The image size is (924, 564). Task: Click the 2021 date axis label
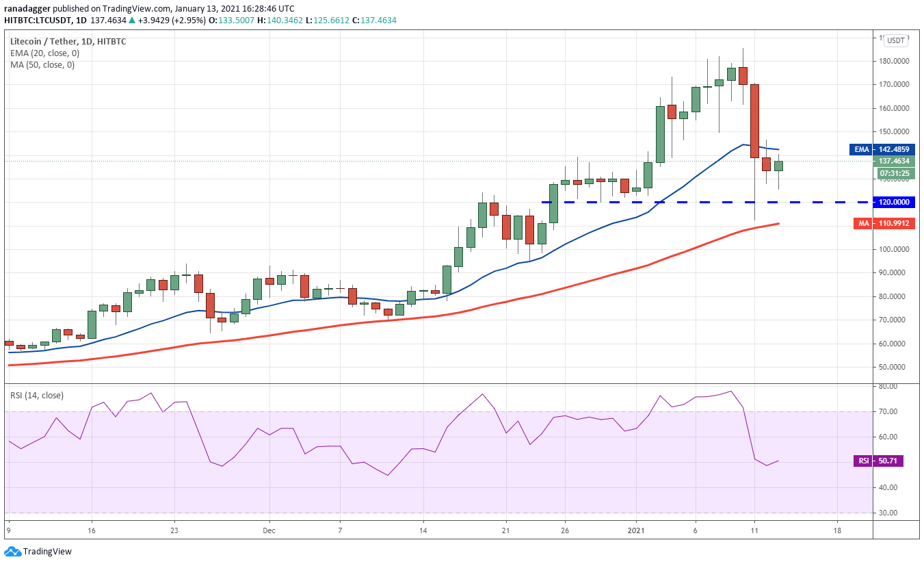tap(636, 530)
